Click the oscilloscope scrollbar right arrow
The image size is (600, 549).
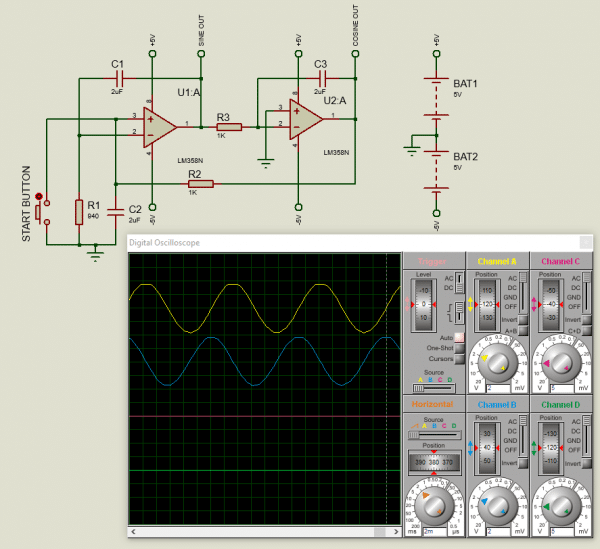point(396,532)
